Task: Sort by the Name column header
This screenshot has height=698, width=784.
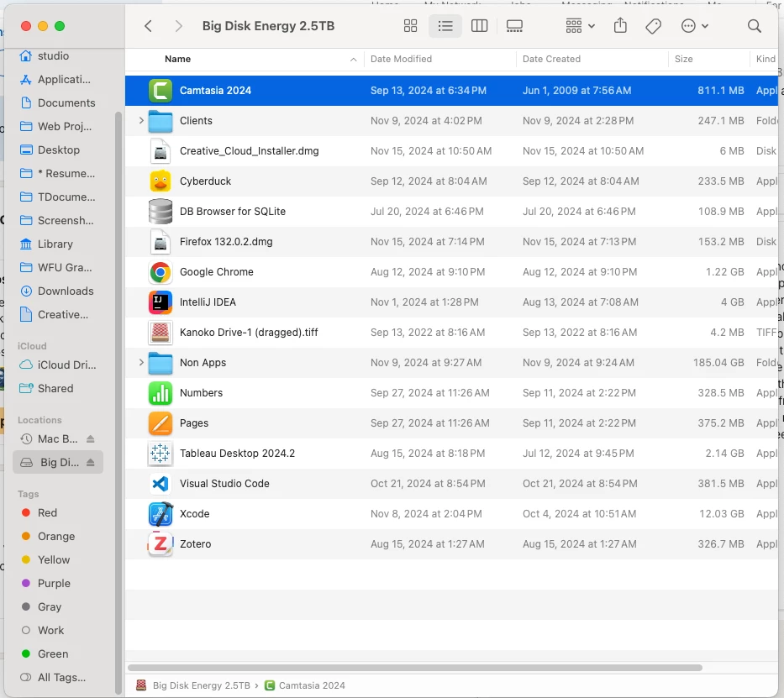Action: pyautogui.click(x=177, y=59)
